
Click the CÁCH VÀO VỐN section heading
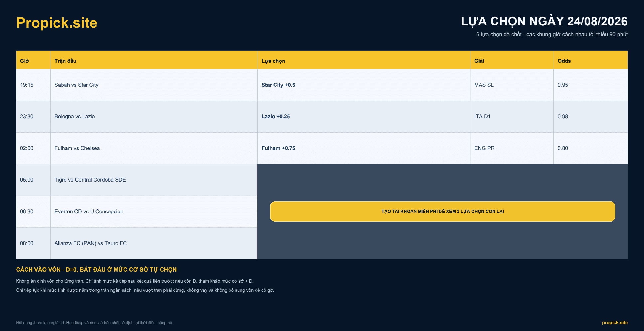pyautogui.click(x=96, y=269)
